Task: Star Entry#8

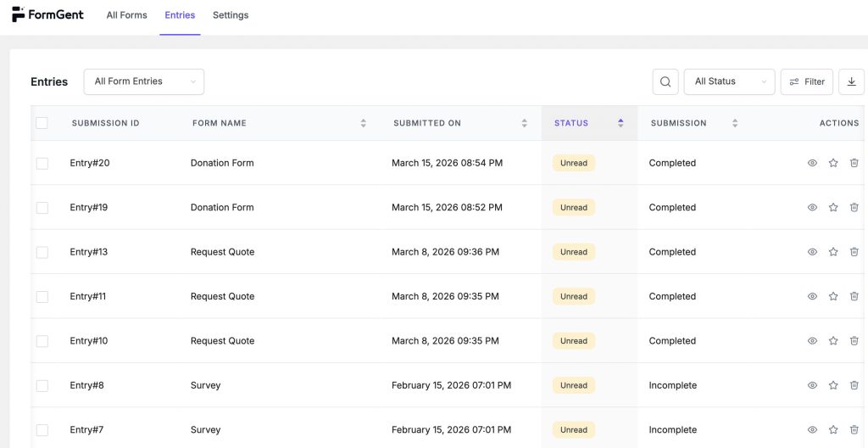Action: (x=833, y=385)
